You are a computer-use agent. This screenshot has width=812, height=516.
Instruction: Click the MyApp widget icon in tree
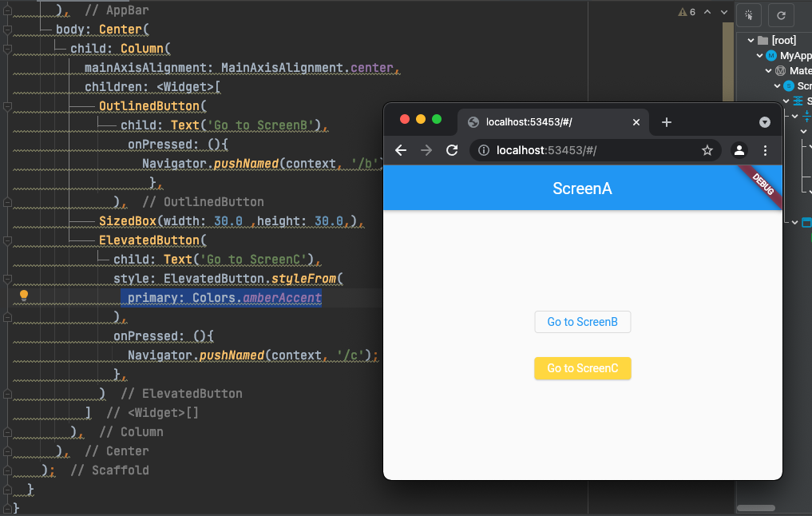pyautogui.click(x=771, y=55)
